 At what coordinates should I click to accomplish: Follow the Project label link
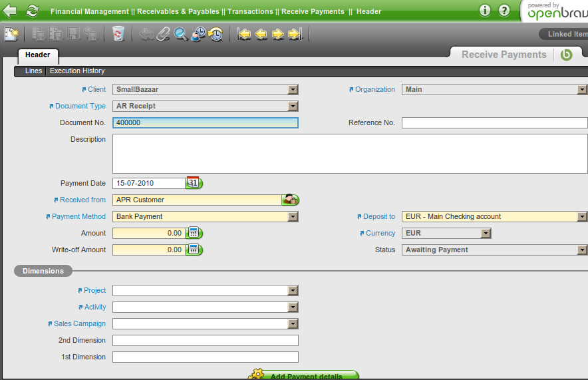point(95,290)
